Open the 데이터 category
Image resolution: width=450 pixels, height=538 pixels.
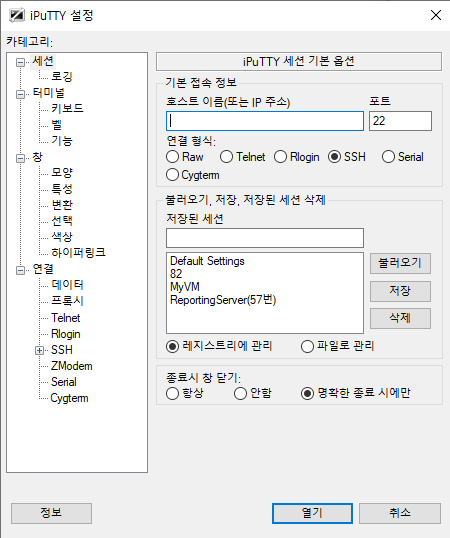67,285
